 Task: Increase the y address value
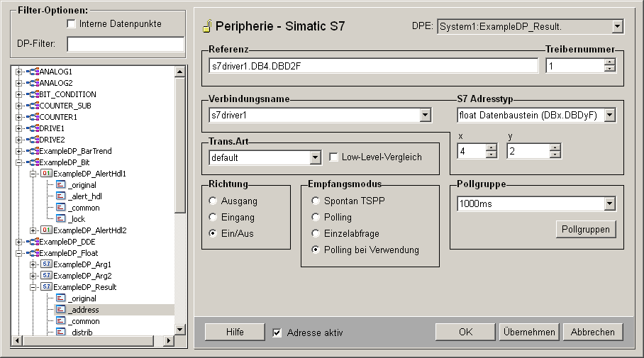[555, 147]
